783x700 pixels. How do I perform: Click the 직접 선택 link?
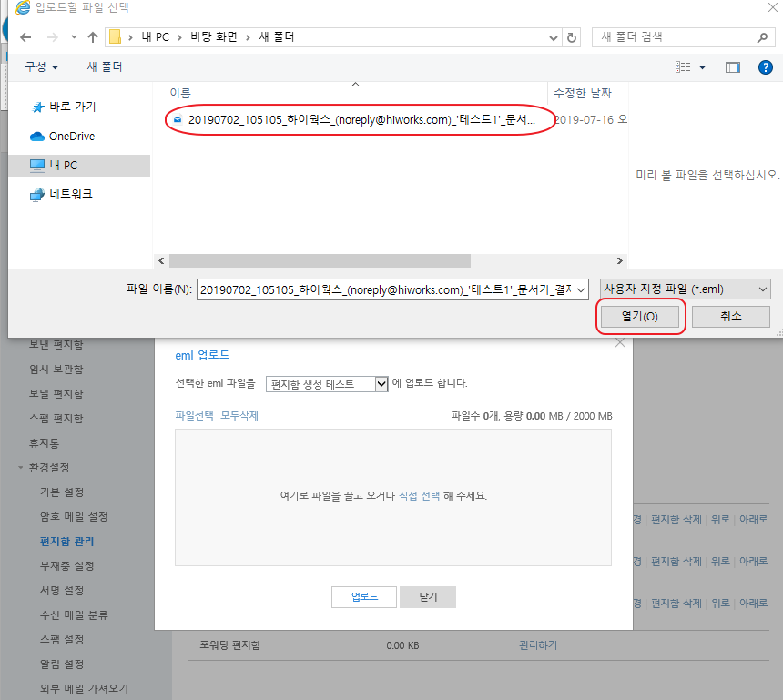[419, 496]
